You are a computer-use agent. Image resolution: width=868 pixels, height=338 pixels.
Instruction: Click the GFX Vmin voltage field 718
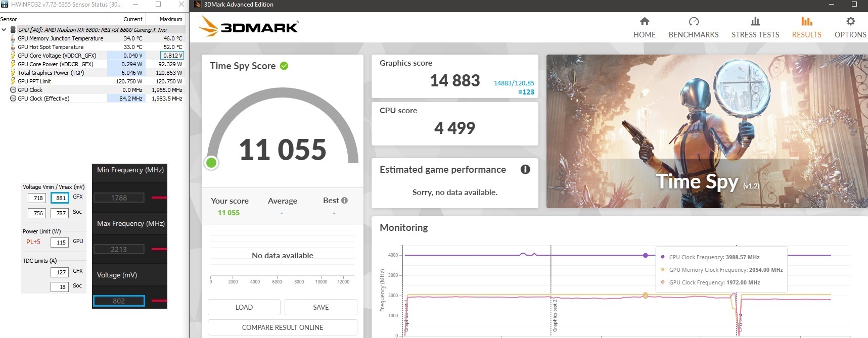pyautogui.click(x=37, y=198)
